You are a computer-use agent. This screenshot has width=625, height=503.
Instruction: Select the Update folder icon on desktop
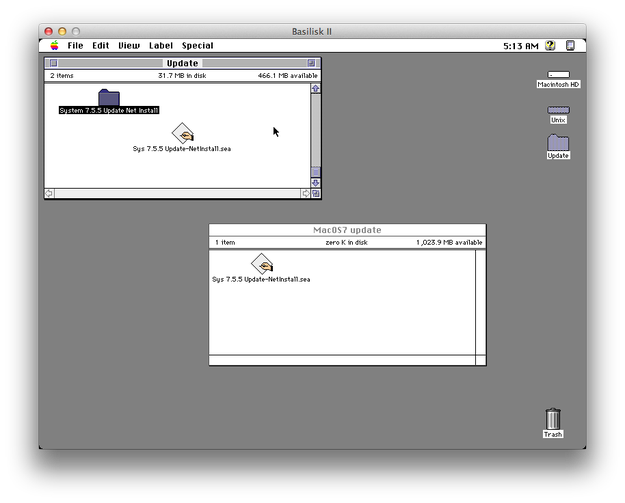(558, 142)
